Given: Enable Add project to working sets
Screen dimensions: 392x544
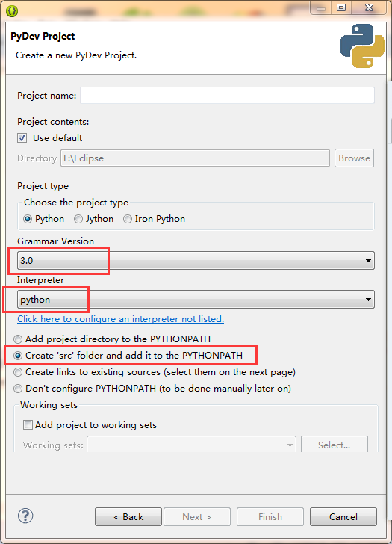Looking at the screenshot, I should [28, 424].
